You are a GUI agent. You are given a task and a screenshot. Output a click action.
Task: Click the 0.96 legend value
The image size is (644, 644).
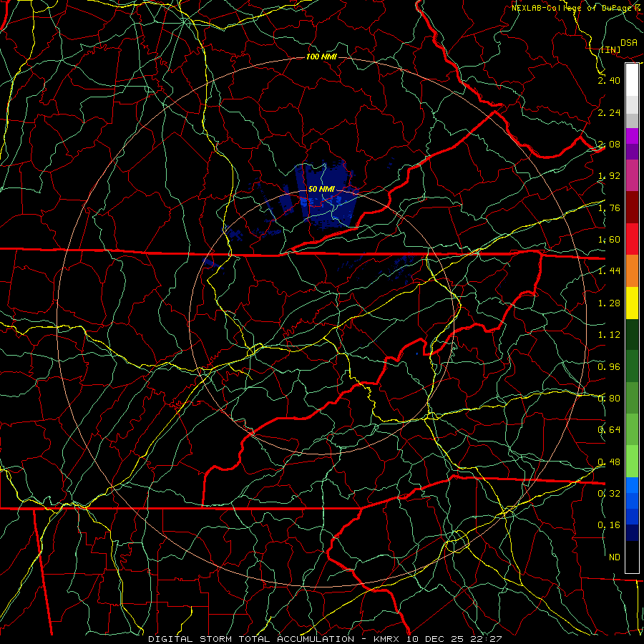[609, 367]
